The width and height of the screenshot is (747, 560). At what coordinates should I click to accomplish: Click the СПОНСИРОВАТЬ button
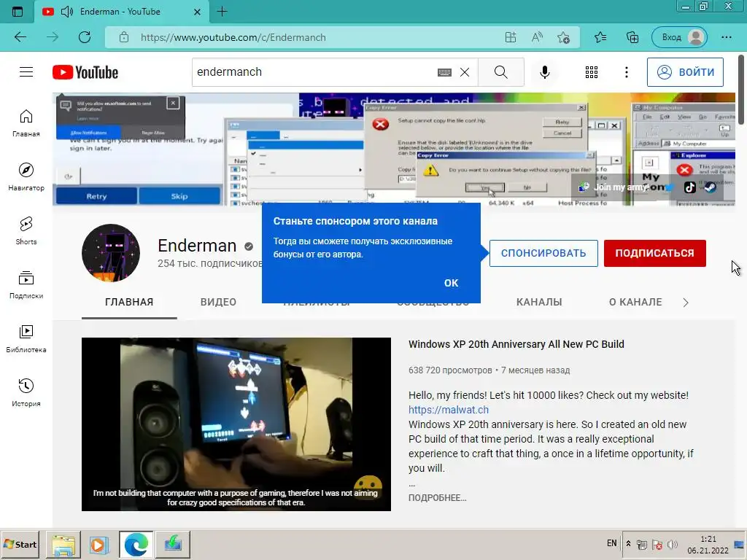[x=543, y=253]
